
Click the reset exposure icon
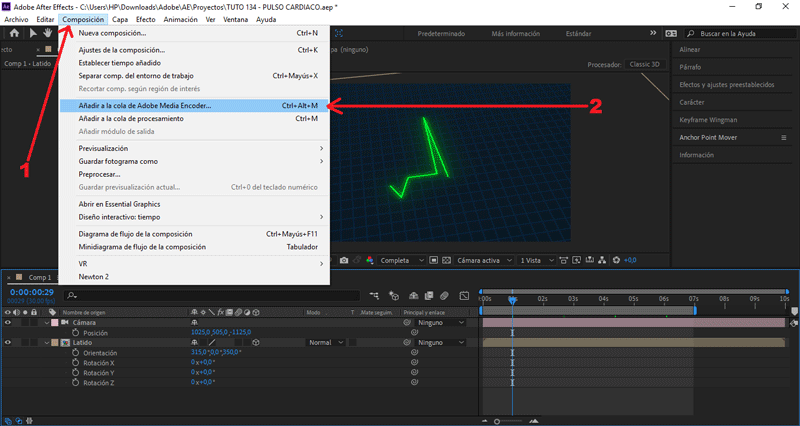pos(616,260)
